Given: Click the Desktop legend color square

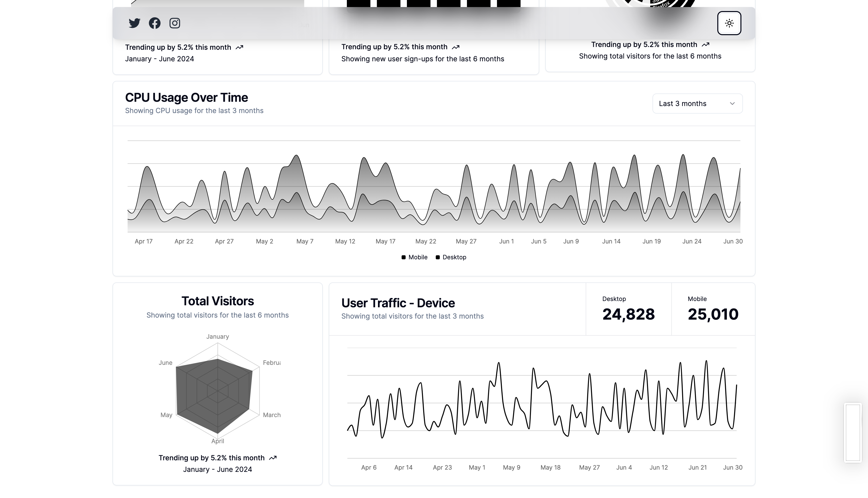Looking at the screenshot, I should point(438,257).
